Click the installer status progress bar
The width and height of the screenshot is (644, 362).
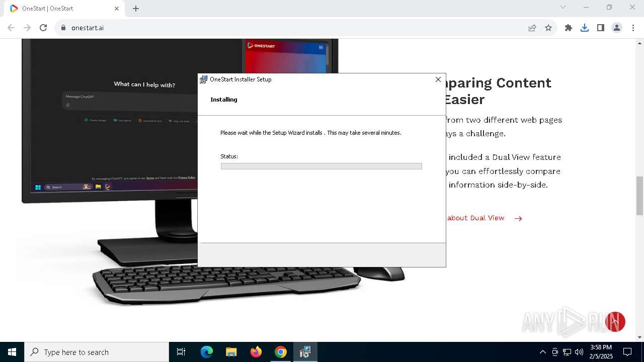click(321, 166)
